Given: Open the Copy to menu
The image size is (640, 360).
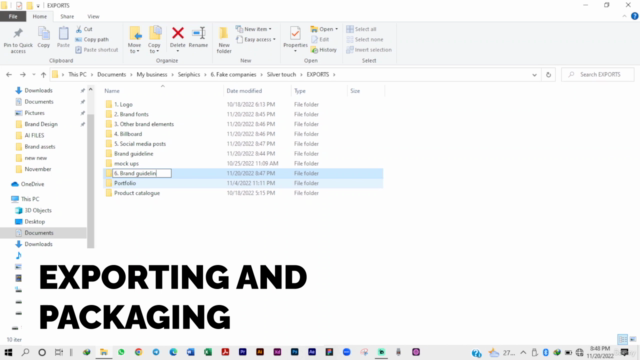Looking at the screenshot, I should (x=154, y=40).
